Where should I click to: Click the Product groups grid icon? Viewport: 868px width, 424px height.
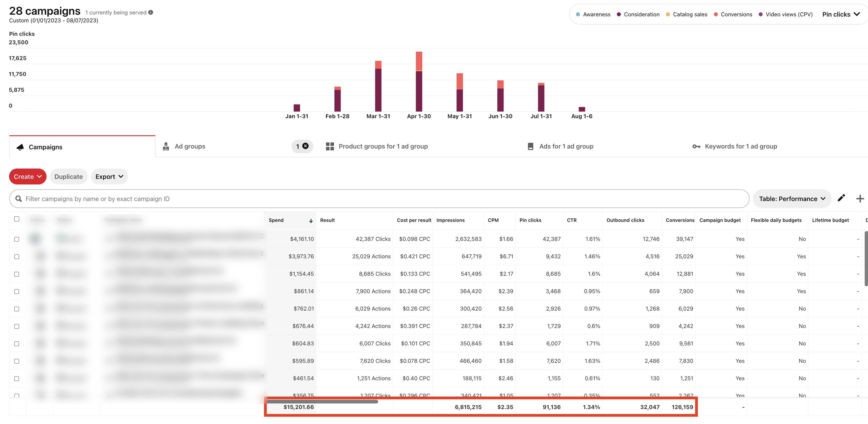(x=330, y=146)
